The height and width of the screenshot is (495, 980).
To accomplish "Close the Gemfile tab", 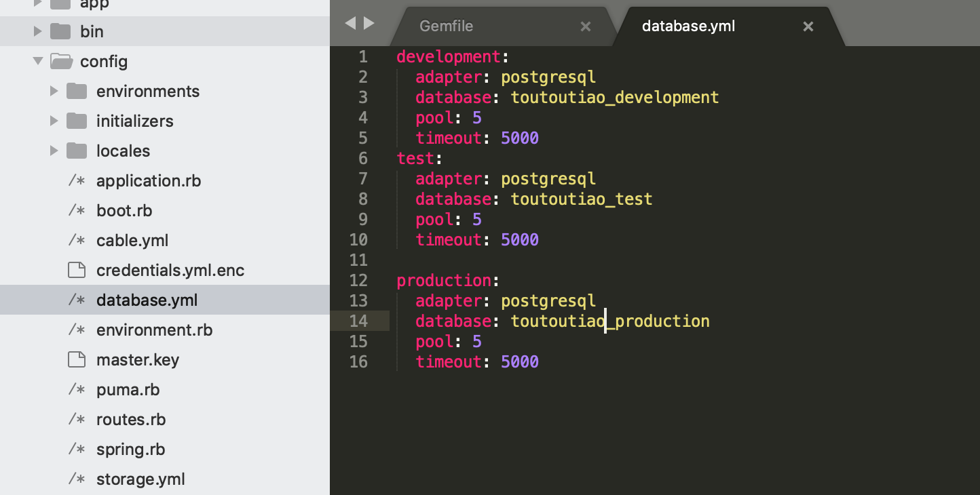I will pyautogui.click(x=586, y=26).
